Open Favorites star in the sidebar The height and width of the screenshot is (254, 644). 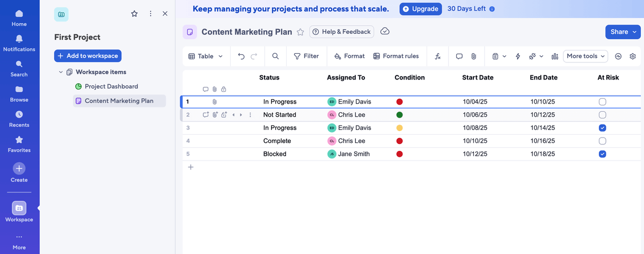(19, 144)
